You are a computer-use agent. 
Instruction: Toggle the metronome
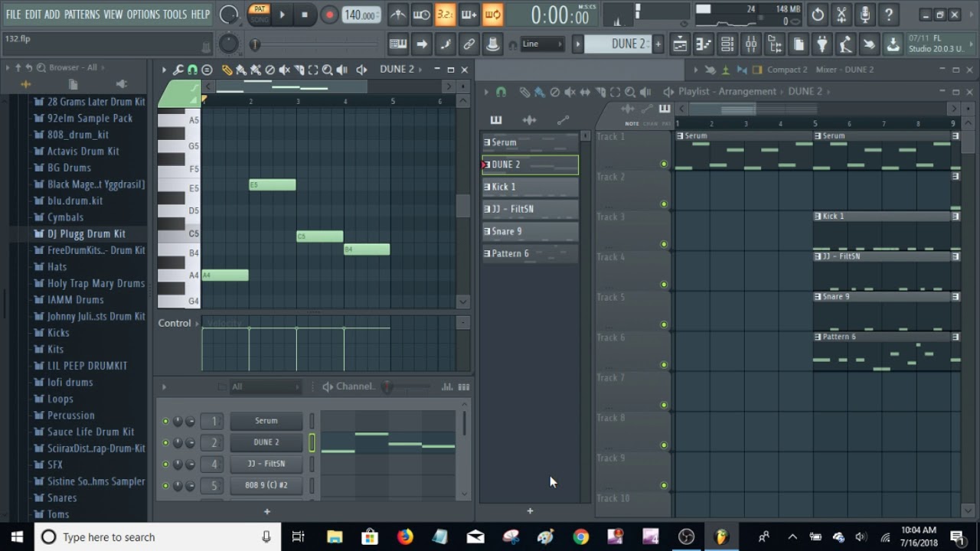coord(398,15)
